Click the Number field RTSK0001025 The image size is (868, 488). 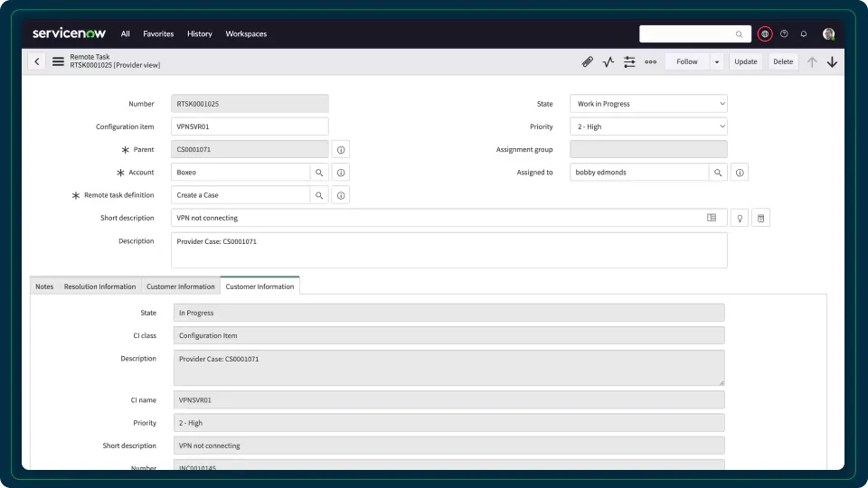pos(250,104)
